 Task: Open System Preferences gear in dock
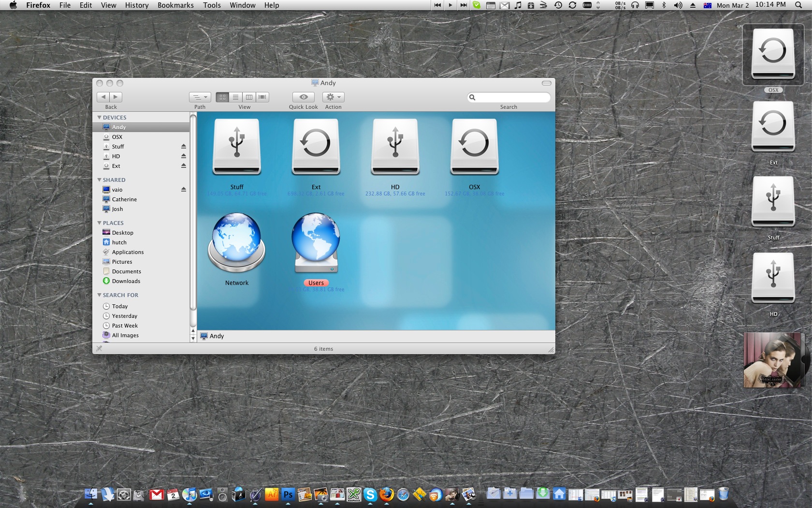[124, 494]
